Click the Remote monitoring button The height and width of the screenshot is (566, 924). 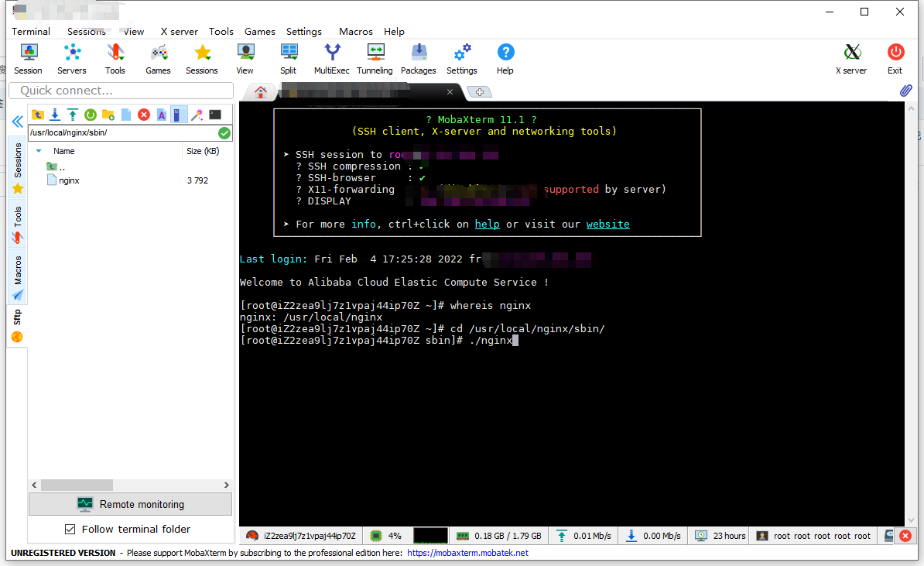click(130, 504)
